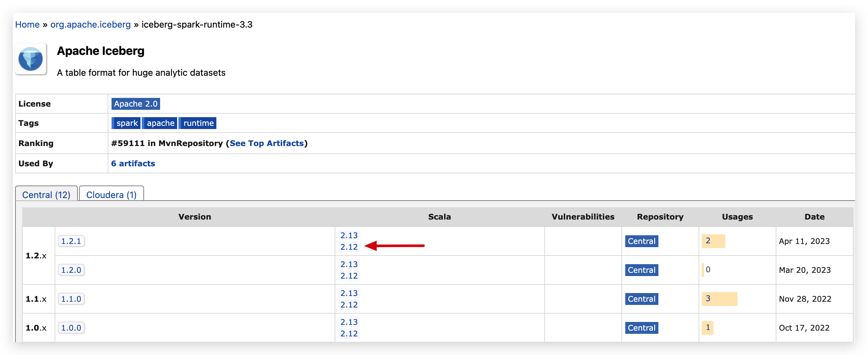Open the Apache 2.0 license badge
The height and width of the screenshot is (355, 868).
[135, 104]
